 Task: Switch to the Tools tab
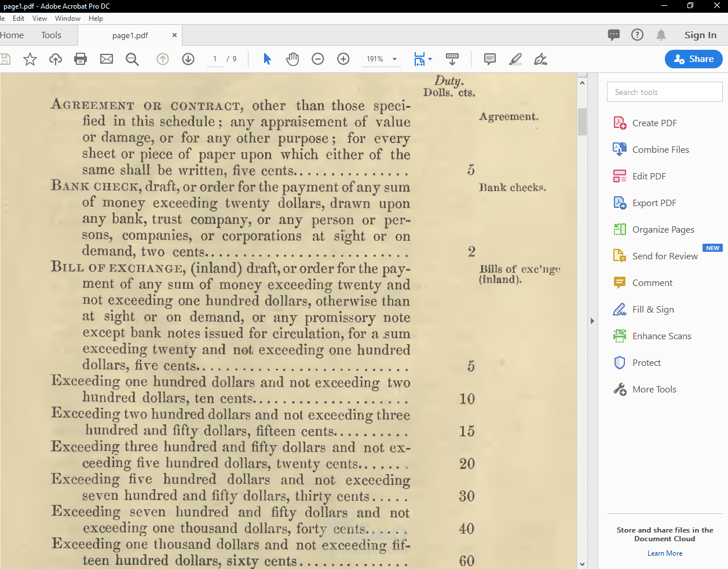[51, 35]
